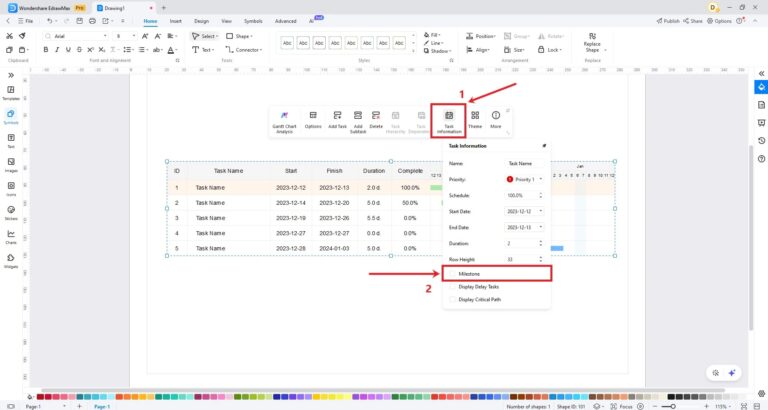The image size is (768, 410).
Task: Click the Cut scissors icon
Action: (9, 36)
